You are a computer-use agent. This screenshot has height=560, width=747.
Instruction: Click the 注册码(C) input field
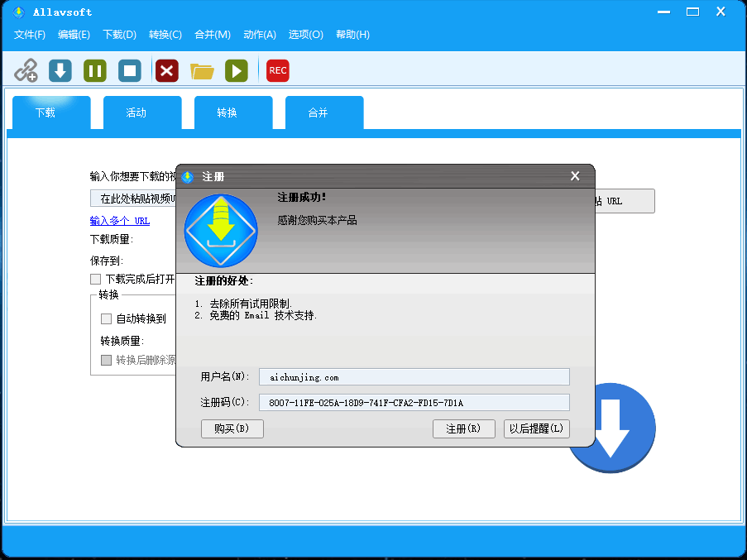tap(414, 402)
